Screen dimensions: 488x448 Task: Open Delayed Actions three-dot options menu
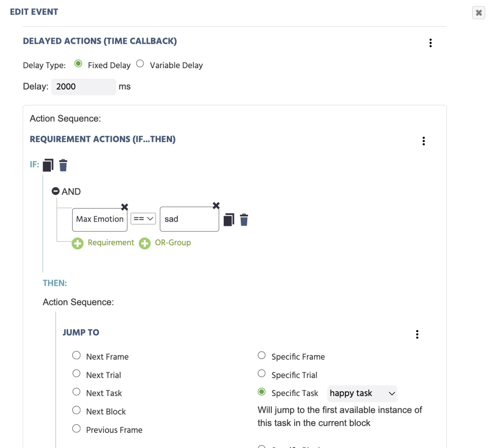click(431, 43)
